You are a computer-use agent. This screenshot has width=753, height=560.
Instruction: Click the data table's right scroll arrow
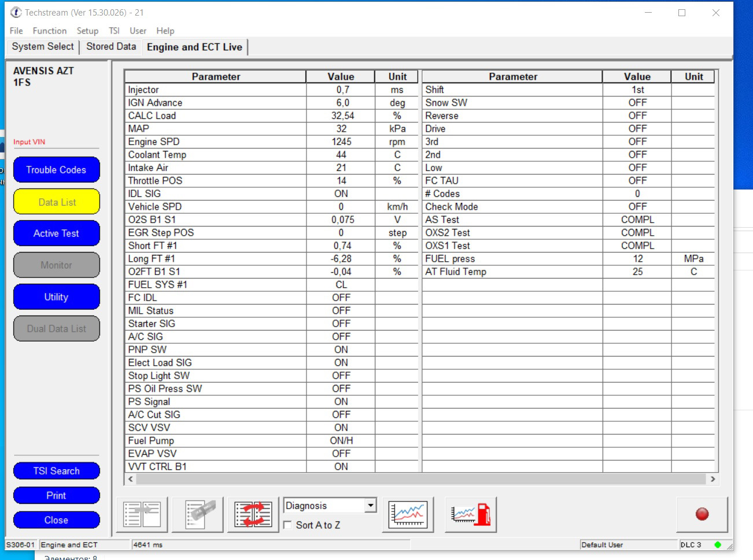713,479
